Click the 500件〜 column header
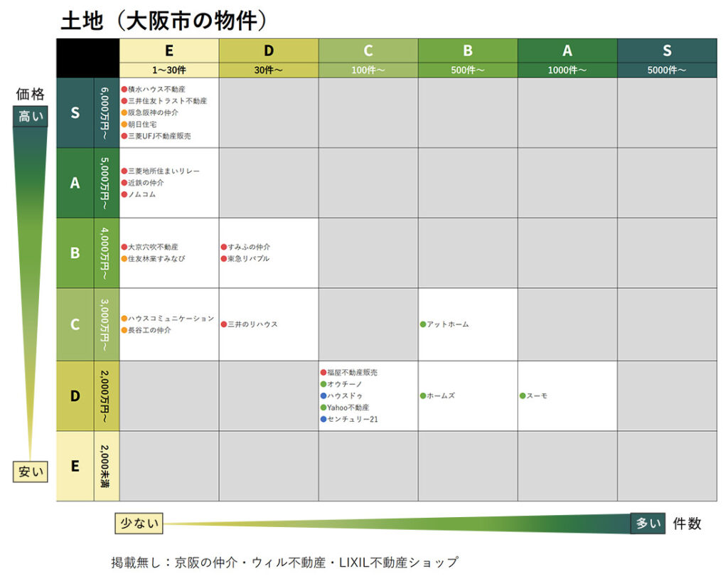 [x=467, y=70]
